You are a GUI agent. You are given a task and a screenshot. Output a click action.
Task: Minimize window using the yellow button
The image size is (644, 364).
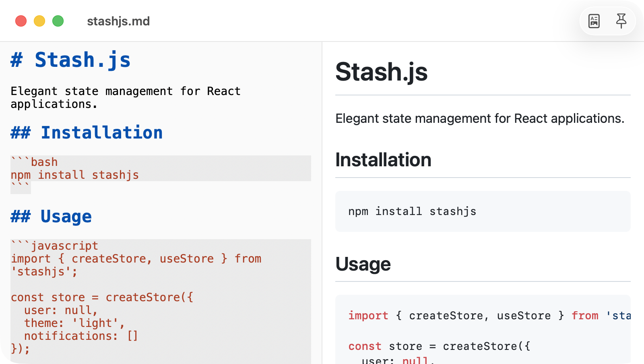39,21
